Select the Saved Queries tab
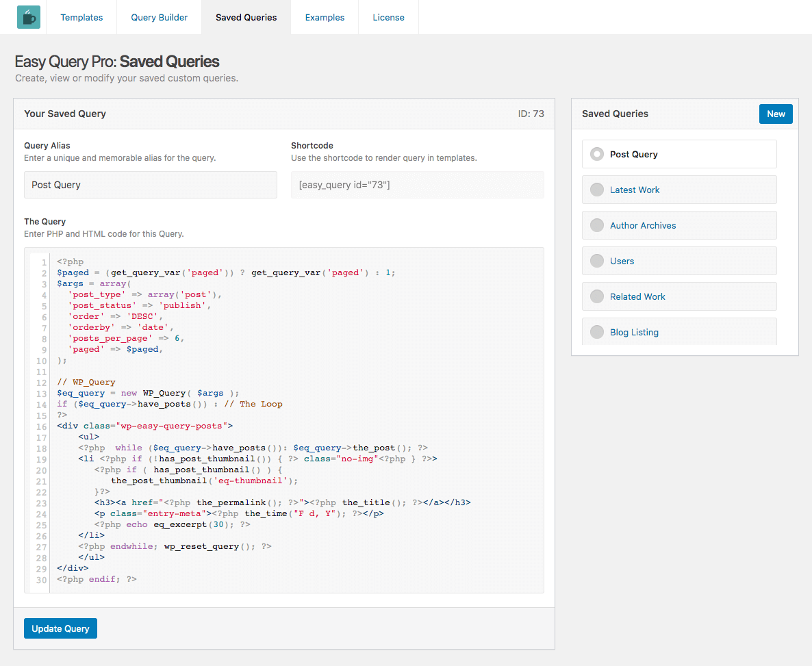This screenshot has width=812, height=666. click(246, 17)
